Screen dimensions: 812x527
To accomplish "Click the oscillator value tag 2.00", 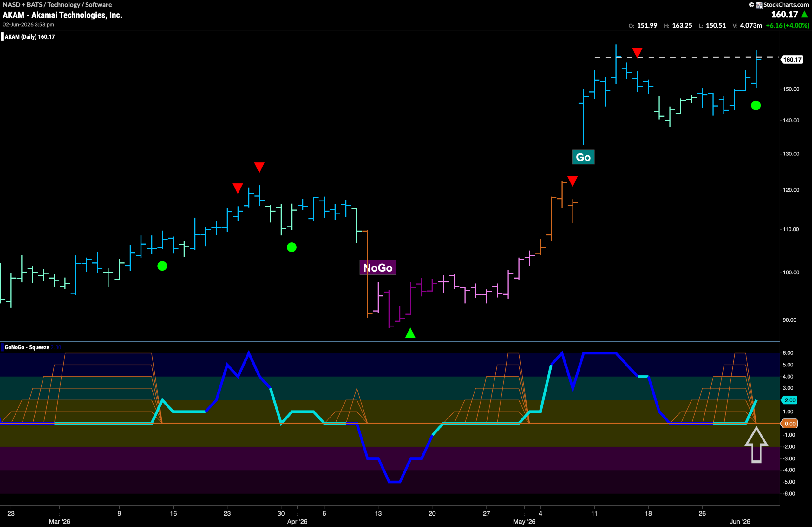I will 790,400.
